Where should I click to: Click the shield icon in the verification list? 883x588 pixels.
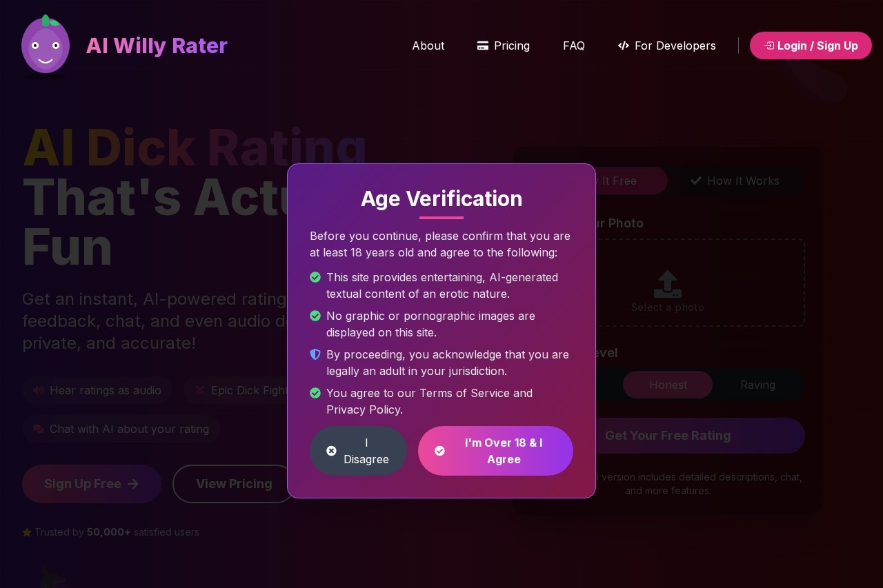[x=315, y=354]
